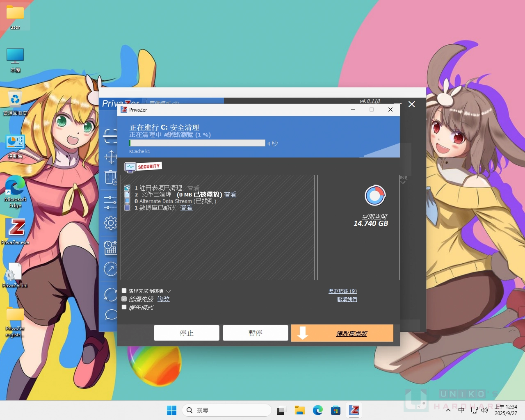525x420 pixels.
Task: Open the clock showing 上午 12:34
Action: click(506, 410)
